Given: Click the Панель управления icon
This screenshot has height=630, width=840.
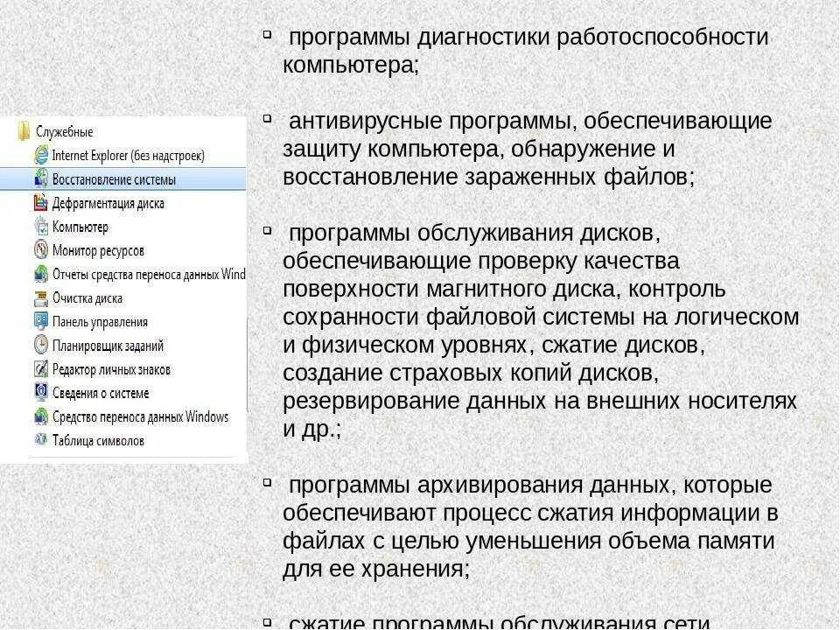Looking at the screenshot, I should tap(41, 321).
